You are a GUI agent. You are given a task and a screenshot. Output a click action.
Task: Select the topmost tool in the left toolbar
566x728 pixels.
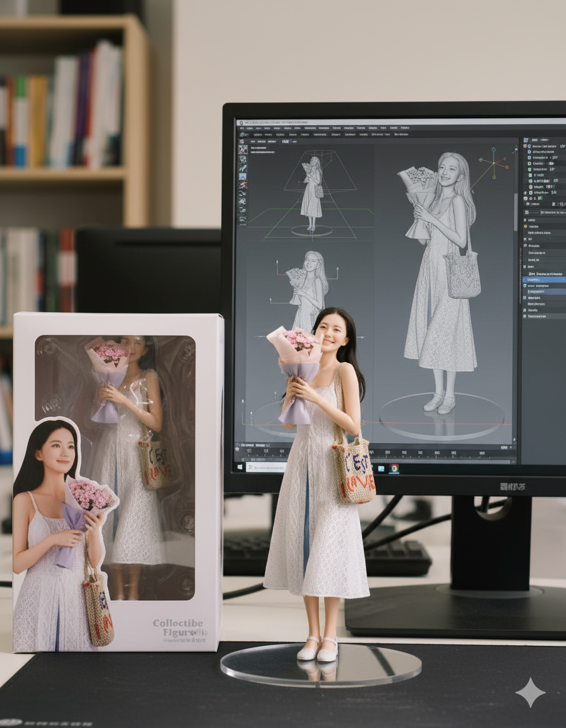[x=243, y=150]
